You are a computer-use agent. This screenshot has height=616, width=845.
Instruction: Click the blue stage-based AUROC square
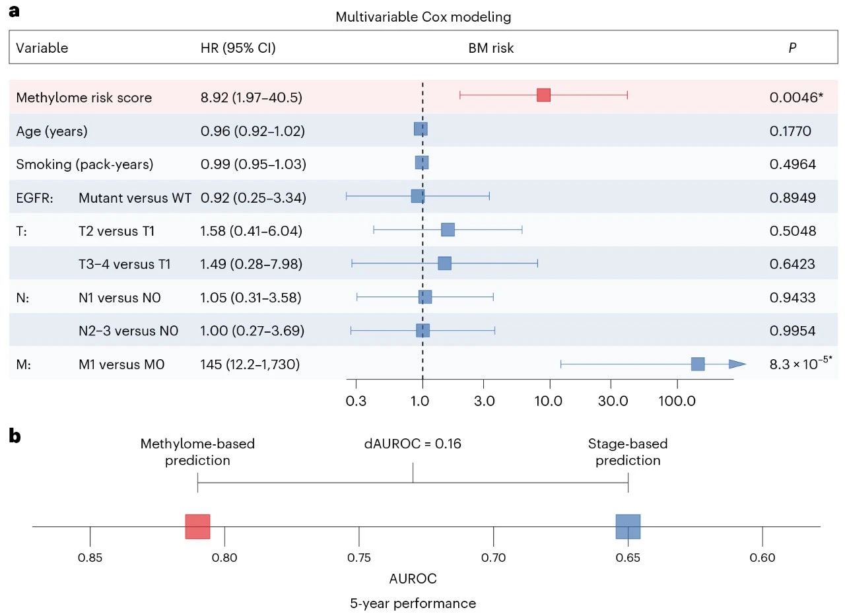[x=628, y=527]
